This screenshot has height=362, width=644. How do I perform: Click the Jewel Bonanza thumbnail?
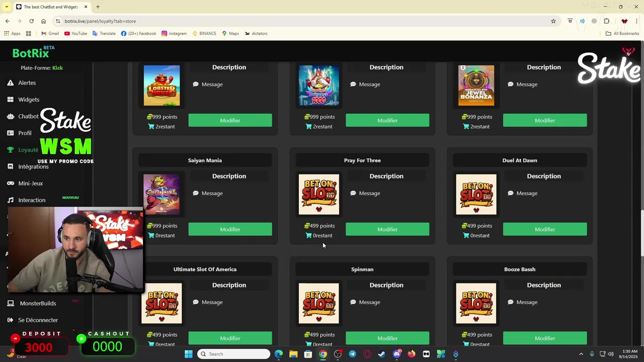pyautogui.click(x=476, y=85)
